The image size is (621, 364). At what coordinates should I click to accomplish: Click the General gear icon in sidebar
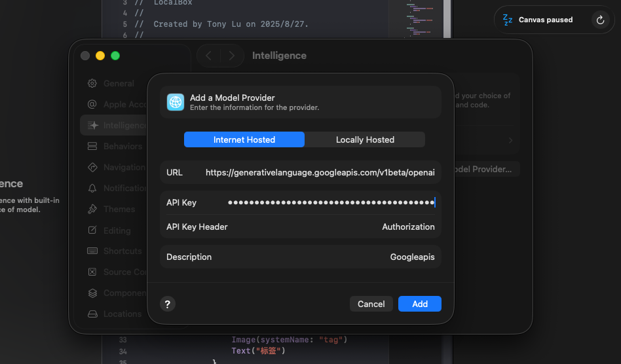pyautogui.click(x=92, y=84)
